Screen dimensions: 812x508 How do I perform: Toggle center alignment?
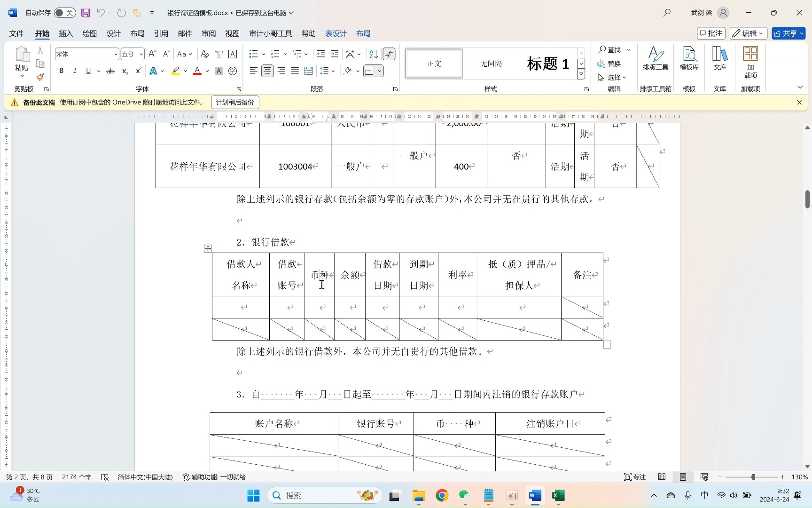pos(267,71)
